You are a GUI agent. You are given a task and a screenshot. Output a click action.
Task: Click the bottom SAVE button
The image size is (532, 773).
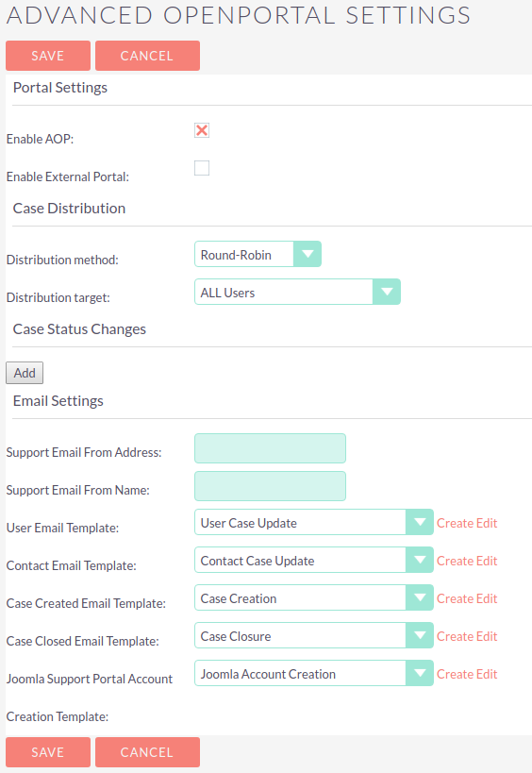coord(48,752)
